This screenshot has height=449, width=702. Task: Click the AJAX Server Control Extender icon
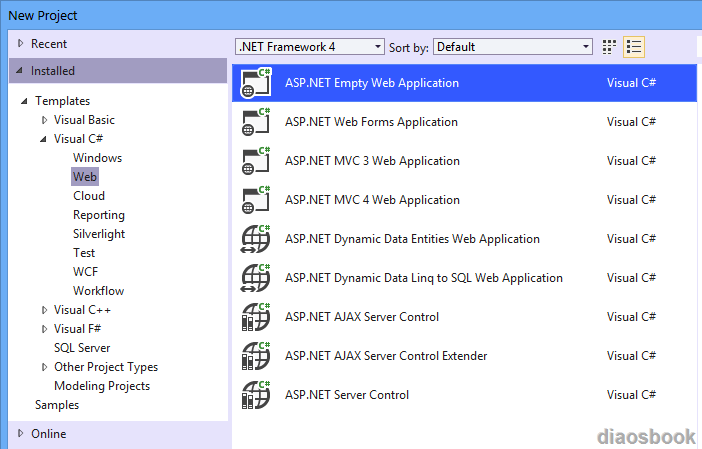pos(256,355)
